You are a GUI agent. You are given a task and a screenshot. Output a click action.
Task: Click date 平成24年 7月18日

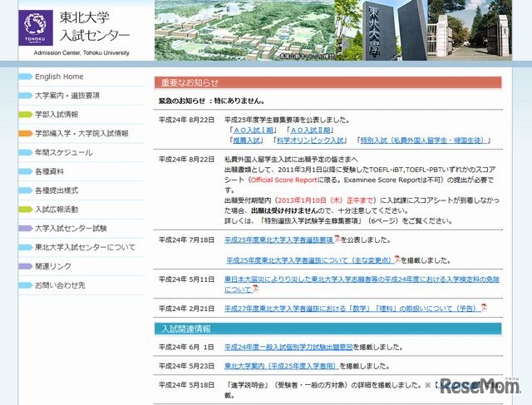click(186, 240)
